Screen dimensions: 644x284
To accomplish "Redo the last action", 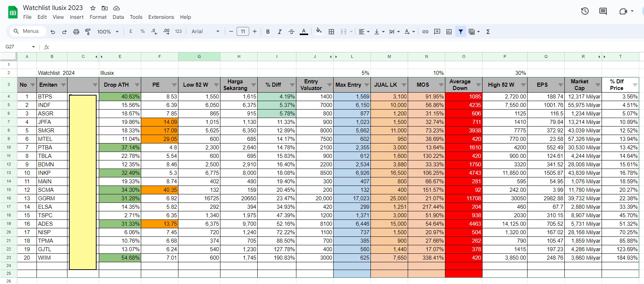I will tap(65, 32).
